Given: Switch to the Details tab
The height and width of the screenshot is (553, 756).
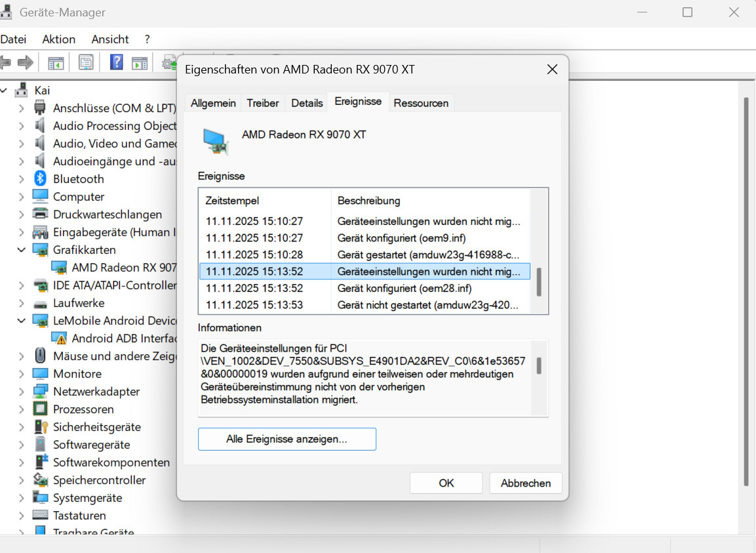Looking at the screenshot, I should point(307,103).
